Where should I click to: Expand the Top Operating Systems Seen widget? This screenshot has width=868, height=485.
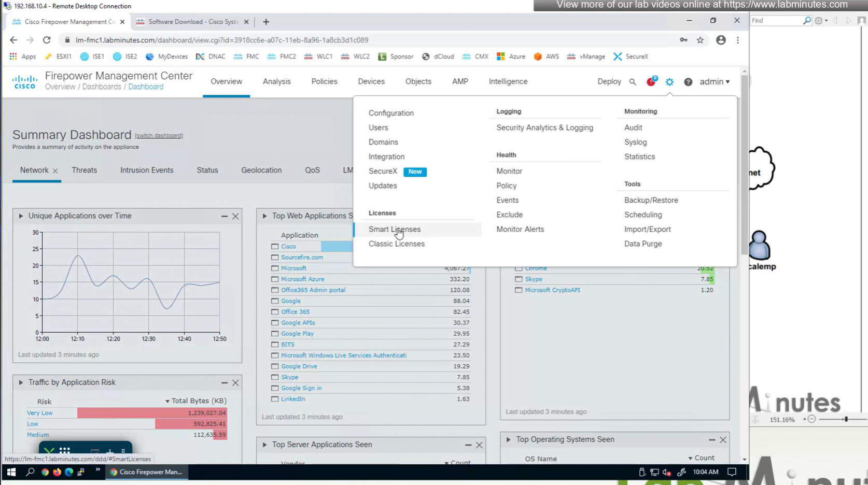tap(508, 439)
